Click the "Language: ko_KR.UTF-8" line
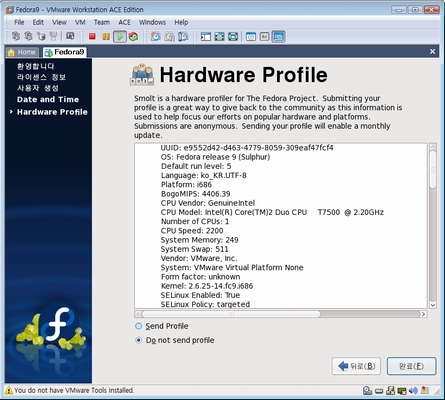Viewport: 445px width, 400px height. [204, 175]
